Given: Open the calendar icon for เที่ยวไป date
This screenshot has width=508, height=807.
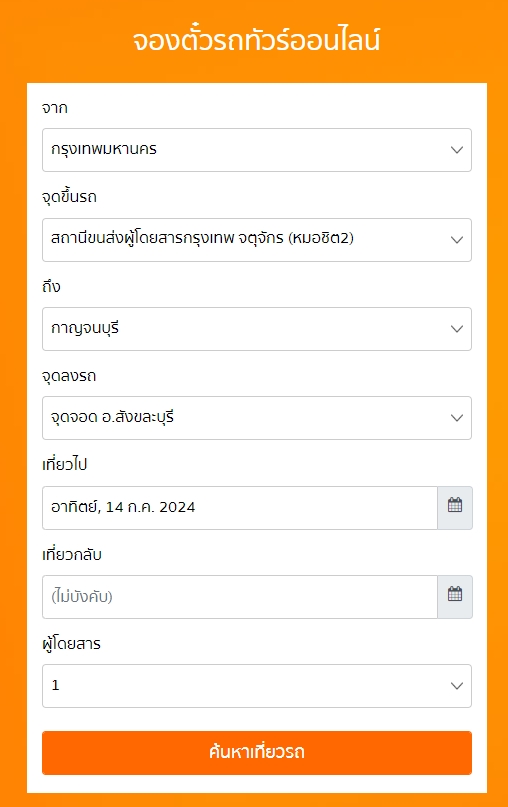Looking at the screenshot, I should (x=455, y=507).
